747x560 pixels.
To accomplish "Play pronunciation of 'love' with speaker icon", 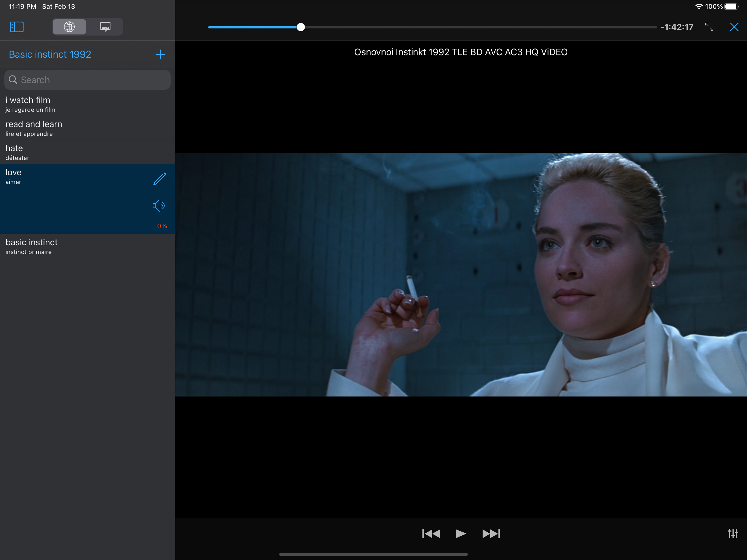I will [x=158, y=205].
